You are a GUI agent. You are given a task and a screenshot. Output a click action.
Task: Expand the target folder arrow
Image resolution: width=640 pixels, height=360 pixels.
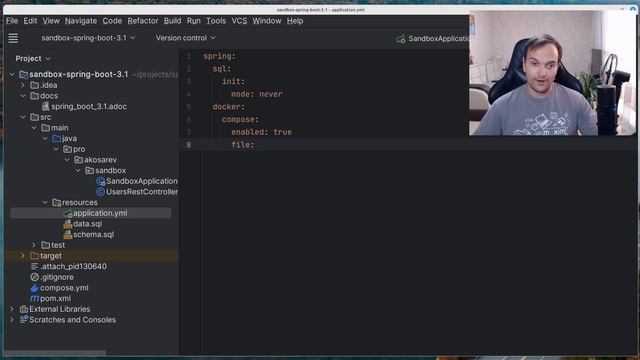click(x=23, y=256)
